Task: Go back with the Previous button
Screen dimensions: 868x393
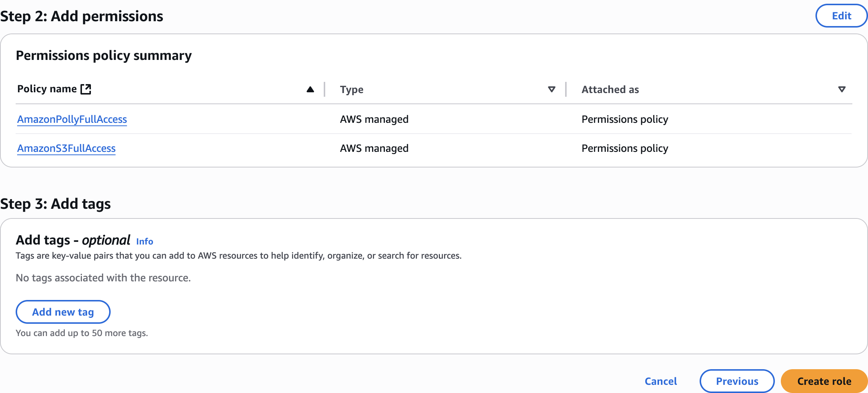Action: click(737, 381)
